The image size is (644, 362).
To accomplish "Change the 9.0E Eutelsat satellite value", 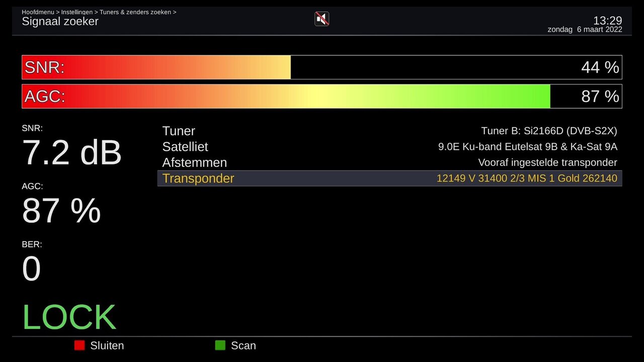I will tap(527, 147).
